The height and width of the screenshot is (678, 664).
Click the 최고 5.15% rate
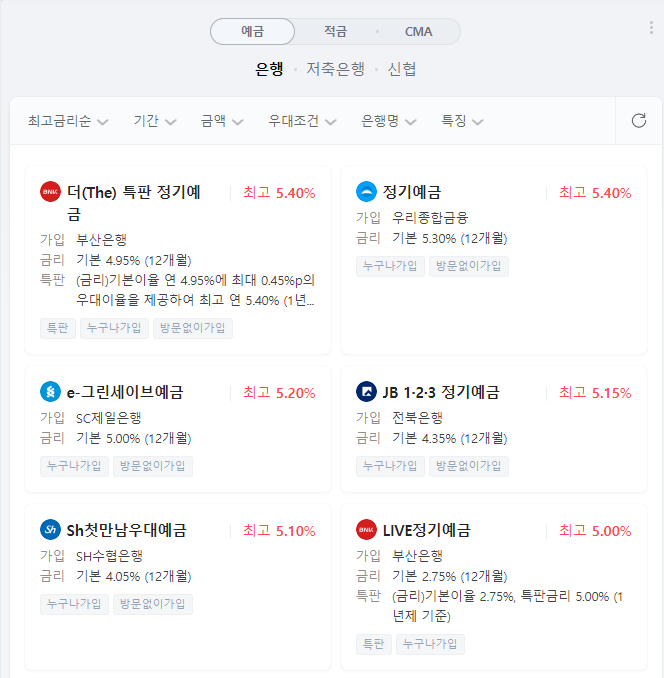click(x=595, y=393)
